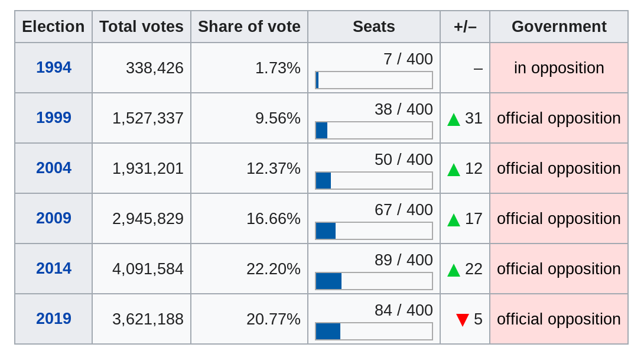Click the Share of vote column header
The width and height of the screenshot is (644, 357).
pos(249,27)
